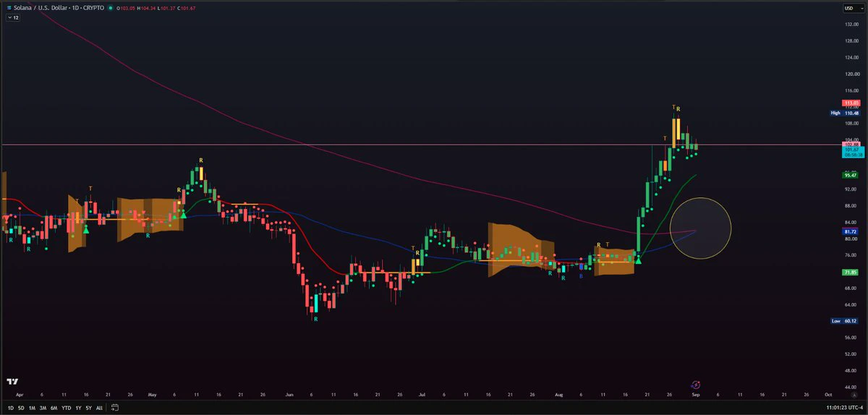Click the Low 60.12 price label
The height and width of the screenshot is (415, 868).
(845, 321)
